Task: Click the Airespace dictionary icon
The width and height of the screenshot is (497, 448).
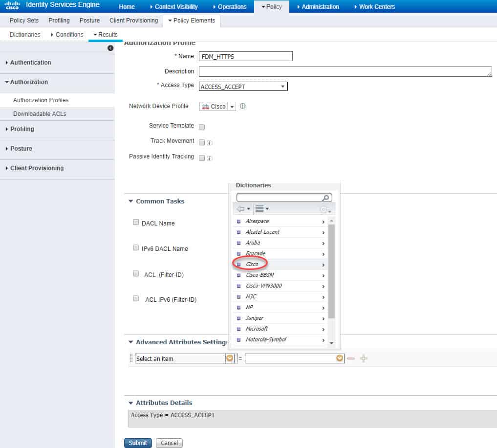Action: coord(238,222)
